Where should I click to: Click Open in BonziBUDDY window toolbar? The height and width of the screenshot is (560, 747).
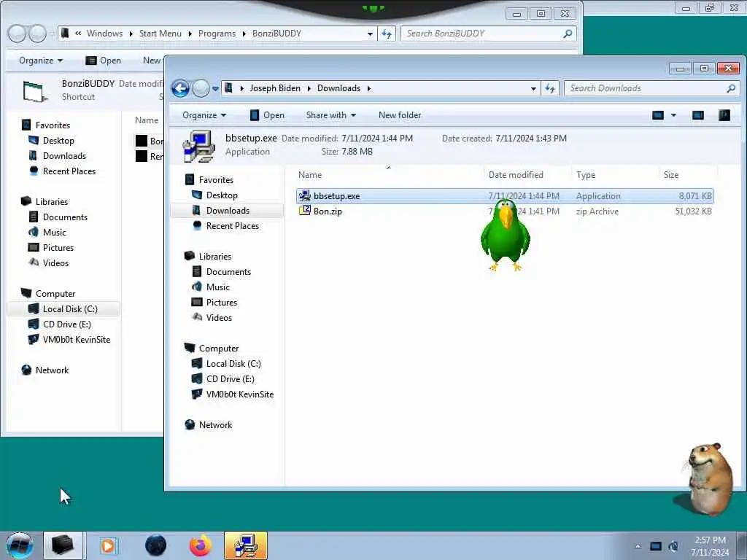[x=104, y=61]
